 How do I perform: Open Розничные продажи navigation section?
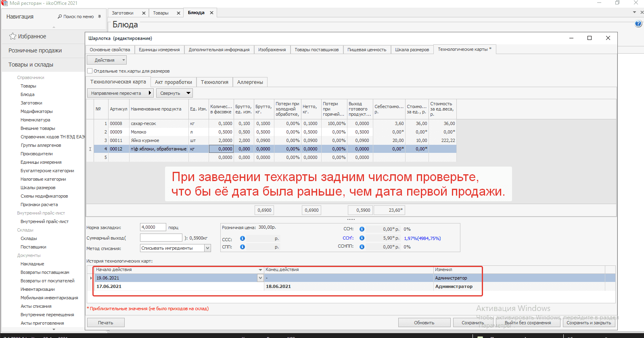pos(35,50)
